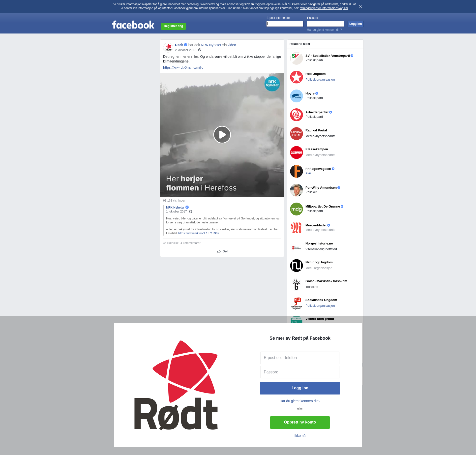This screenshot has height=455, width=476.
Task: Open retningslinjer for informasjonskapsler link
Action: click(x=324, y=8)
